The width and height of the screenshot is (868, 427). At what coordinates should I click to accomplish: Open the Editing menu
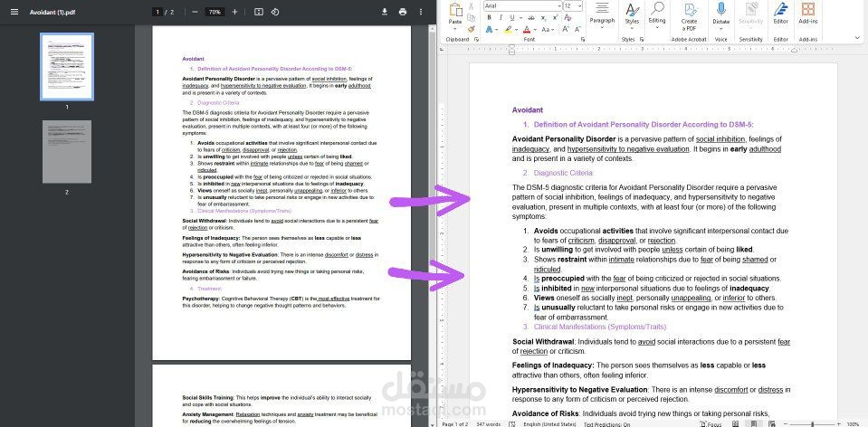tap(657, 15)
